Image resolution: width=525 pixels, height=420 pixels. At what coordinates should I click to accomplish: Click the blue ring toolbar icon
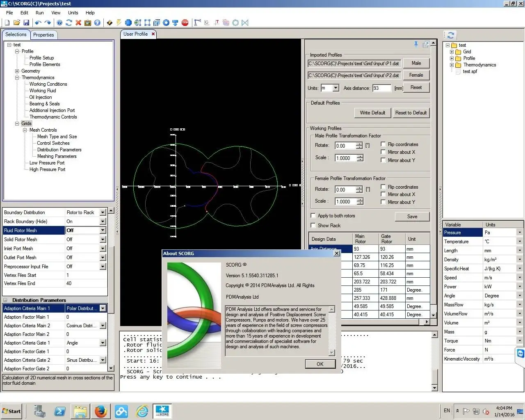click(166, 23)
